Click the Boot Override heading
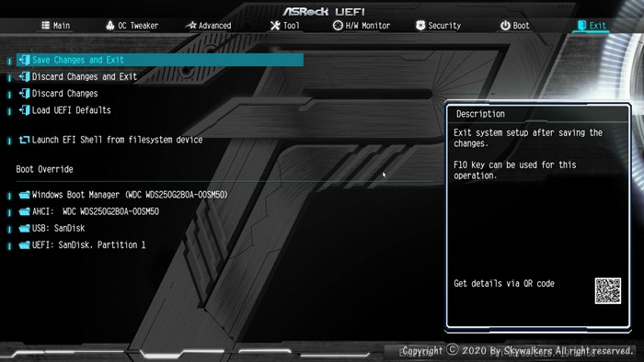Image resolution: width=644 pixels, height=362 pixels. pos(44,169)
